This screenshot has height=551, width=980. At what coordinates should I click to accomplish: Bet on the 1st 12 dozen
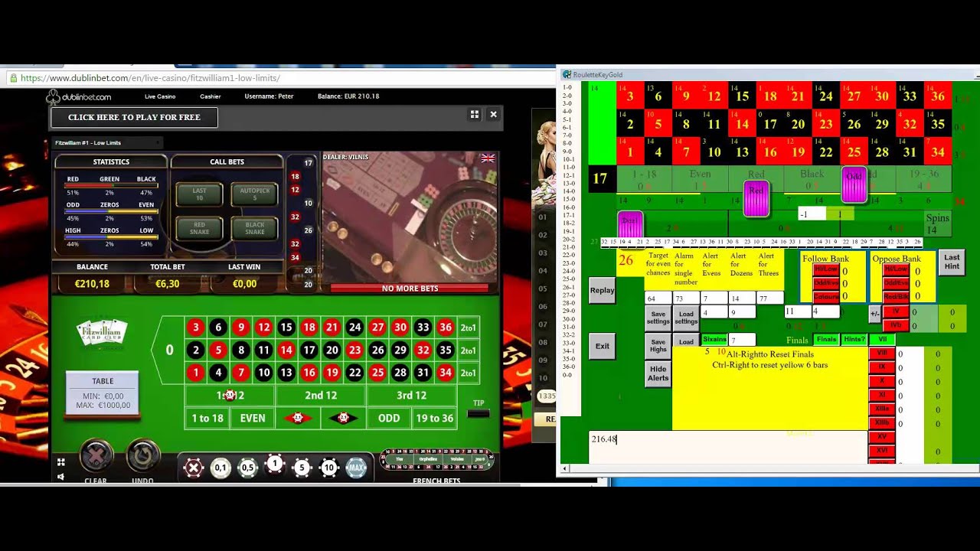tap(230, 396)
